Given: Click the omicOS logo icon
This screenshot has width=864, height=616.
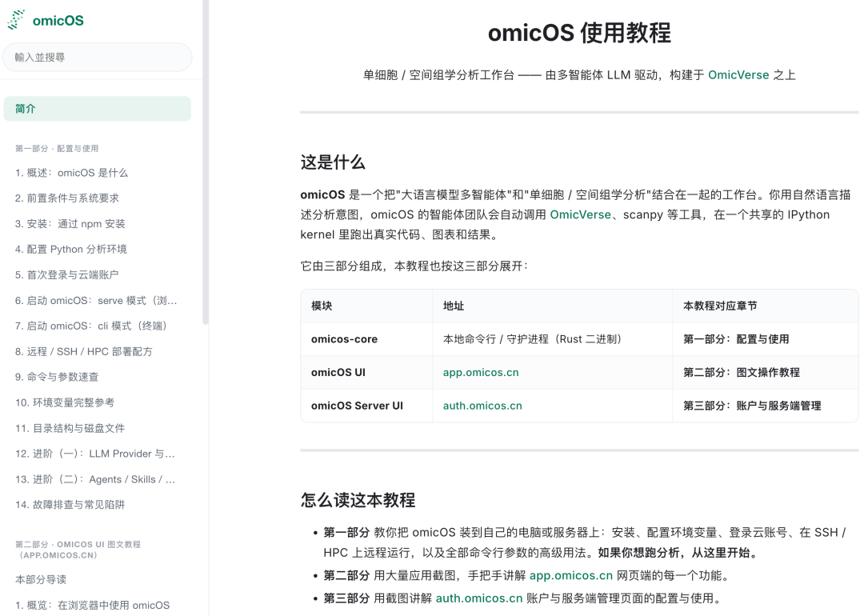Looking at the screenshot, I should (16, 20).
